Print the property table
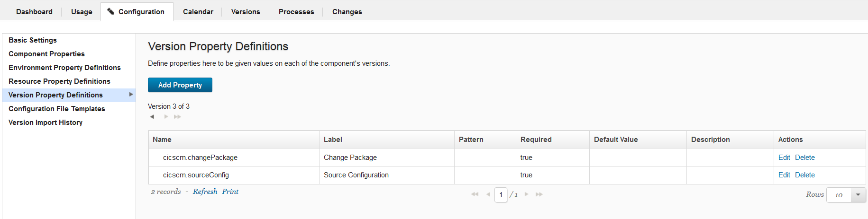 pos(230,192)
